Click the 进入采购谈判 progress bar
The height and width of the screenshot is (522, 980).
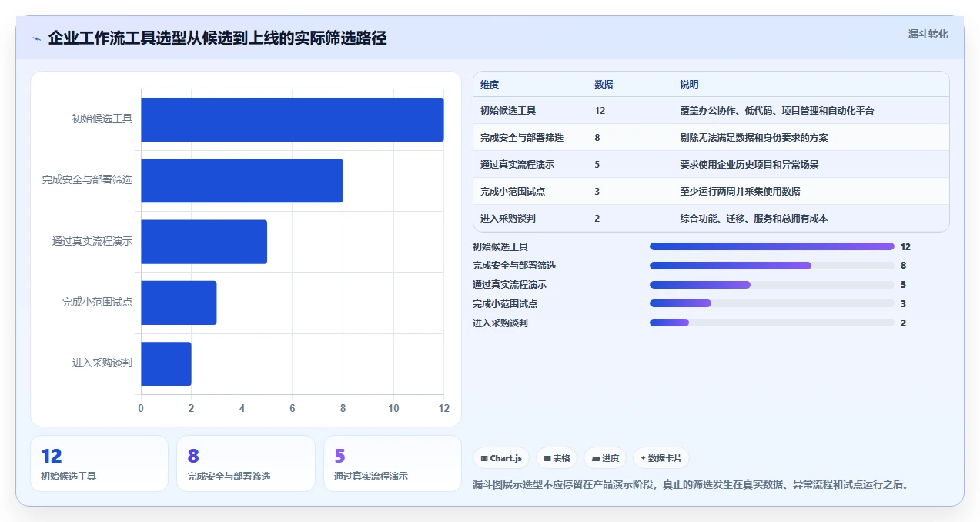pyautogui.click(x=772, y=323)
